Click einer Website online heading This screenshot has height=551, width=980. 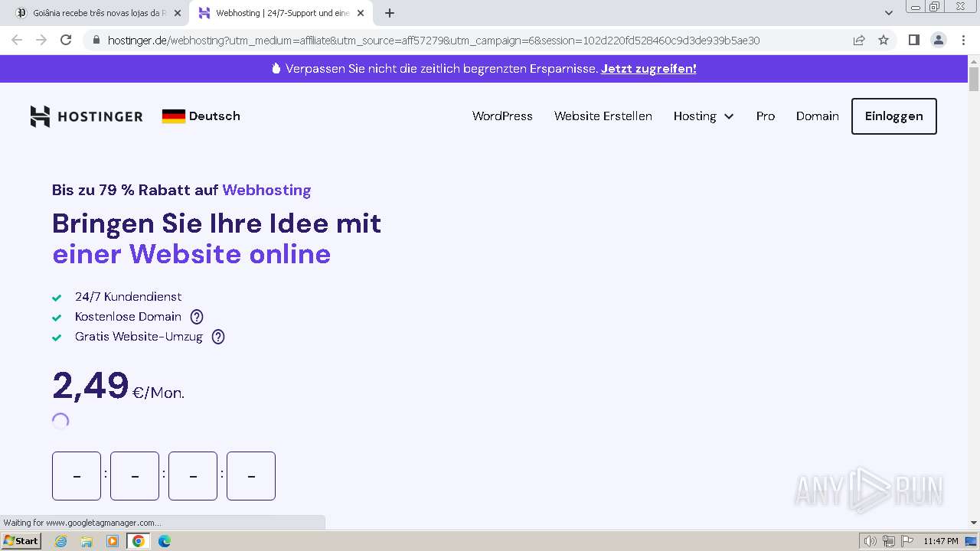[191, 253]
